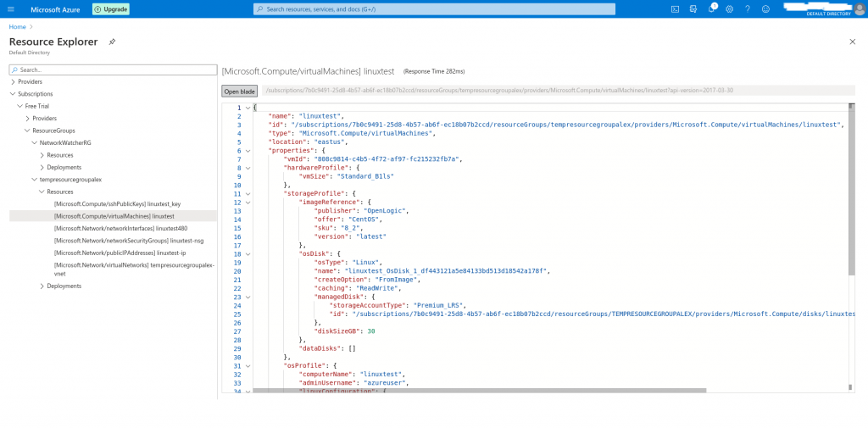
Task: Select the sshPublicKeys linuxtest_key resource
Action: (x=117, y=203)
